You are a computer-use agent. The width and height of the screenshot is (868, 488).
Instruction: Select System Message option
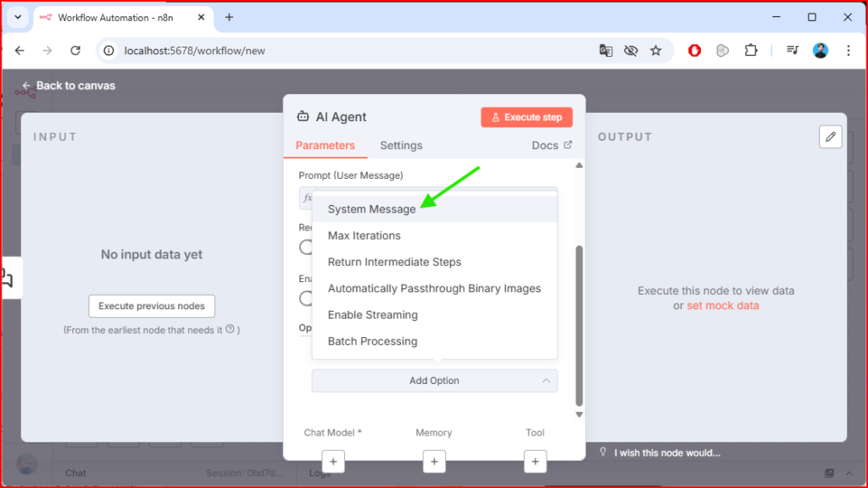[x=372, y=209]
